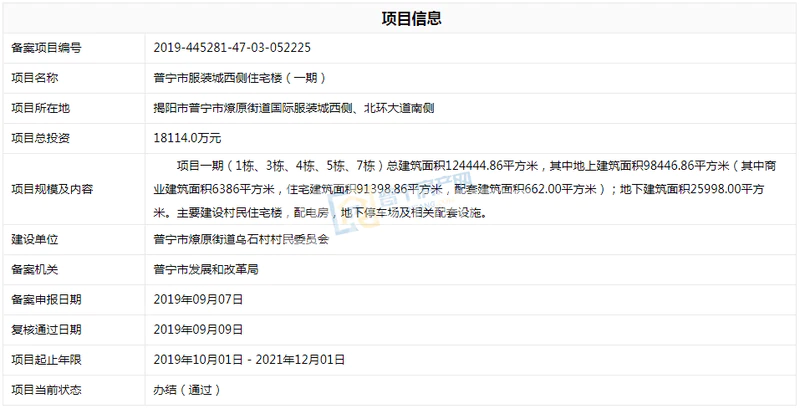Click the 项目名称 label
Viewport: 800px width, 409px height.
(40, 77)
